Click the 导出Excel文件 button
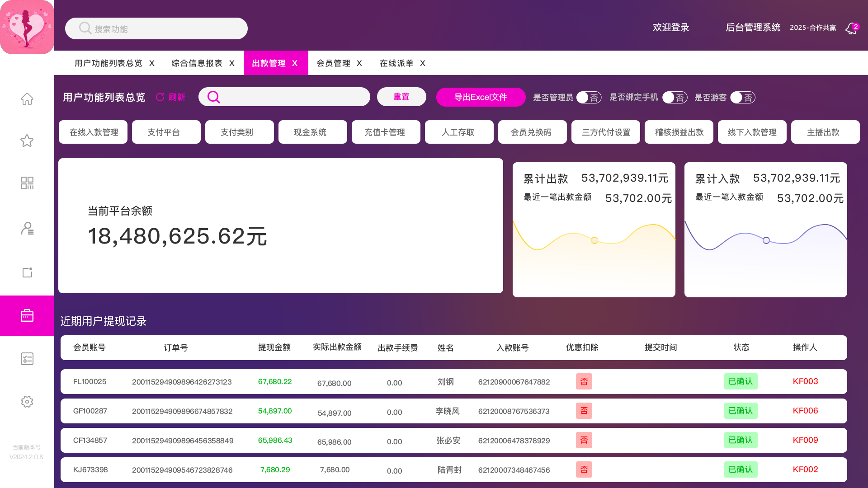The image size is (868, 488). tap(481, 97)
